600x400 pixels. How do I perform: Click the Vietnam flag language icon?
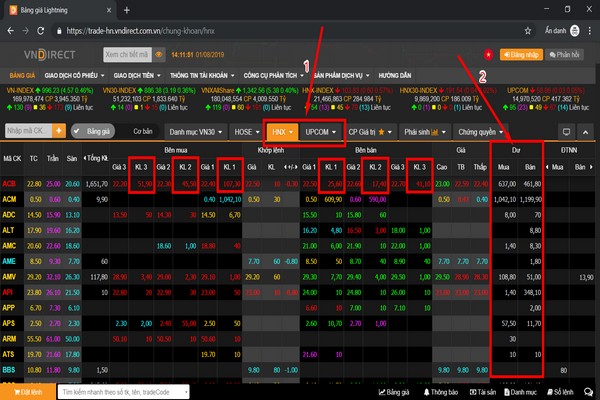pos(488,55)
